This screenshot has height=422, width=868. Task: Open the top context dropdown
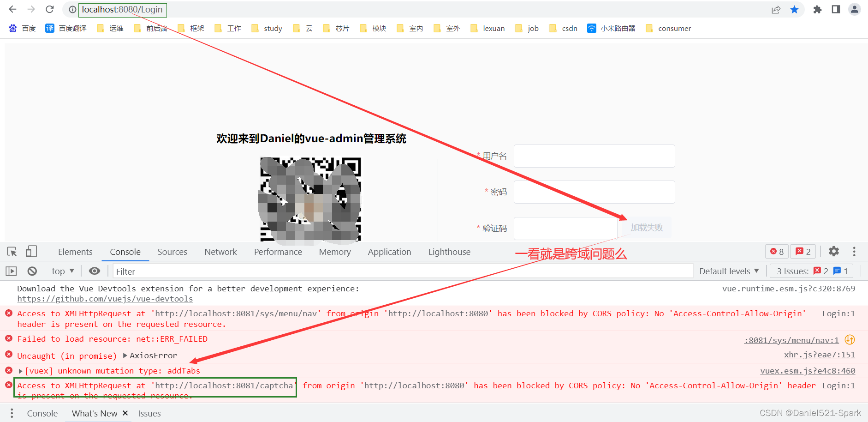pyautogui.click(x=63, y=271)
